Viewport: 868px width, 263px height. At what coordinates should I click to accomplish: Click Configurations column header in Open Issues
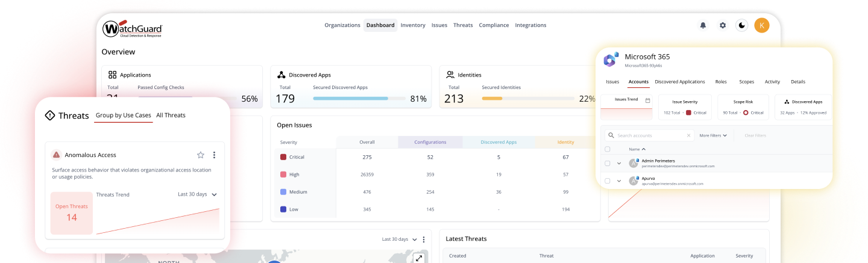click(430, 142)
